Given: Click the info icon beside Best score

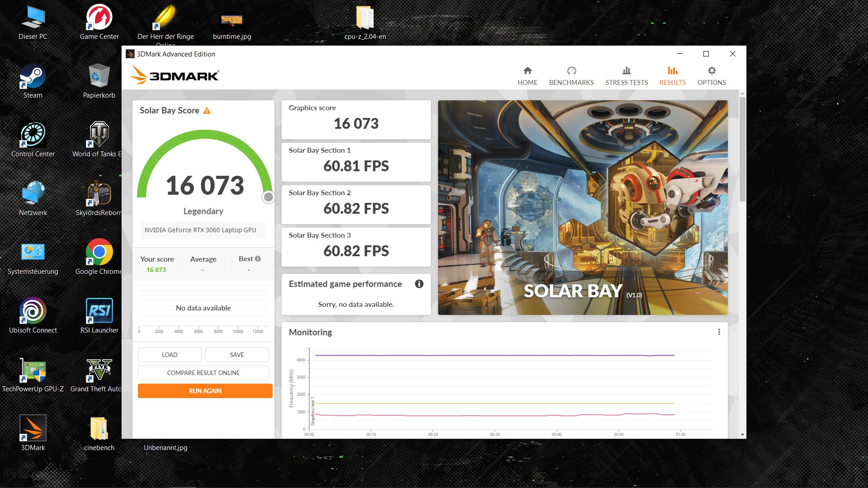Looking at the screenshot, I should click(258, 259).
